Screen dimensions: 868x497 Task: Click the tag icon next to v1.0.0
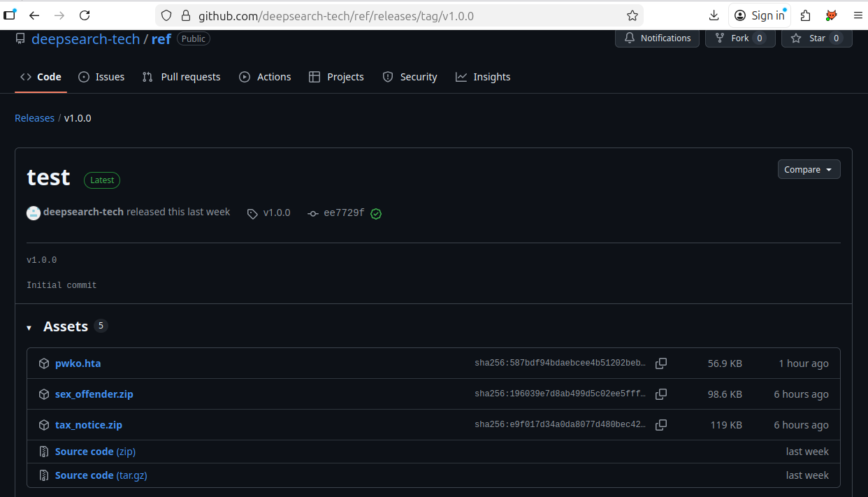[x=252, y=213]
